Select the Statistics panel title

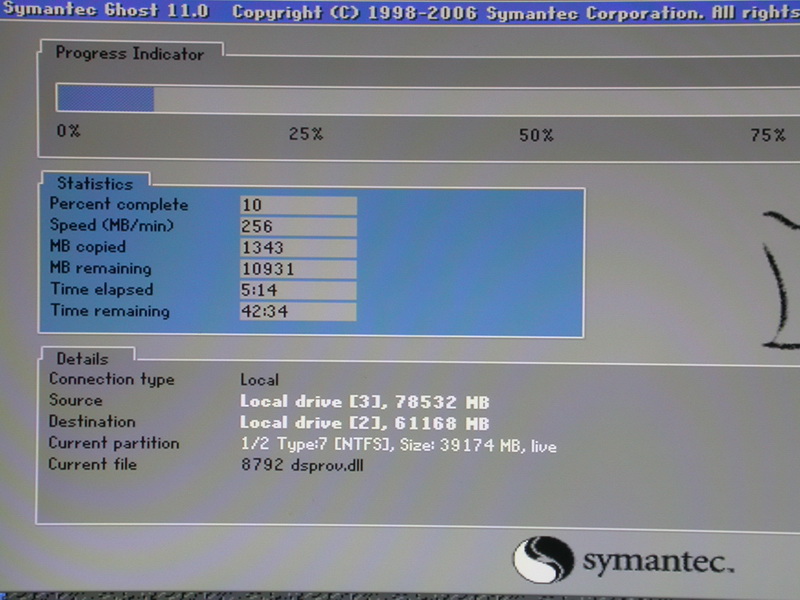click(x=95, y=183)
